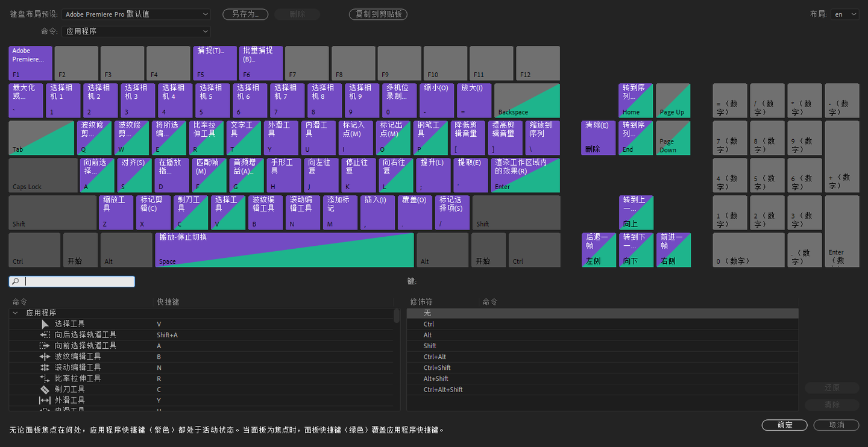Click the 剃刀工具 razor icon in command list
868x447 pixels.
tap(45, 389)
